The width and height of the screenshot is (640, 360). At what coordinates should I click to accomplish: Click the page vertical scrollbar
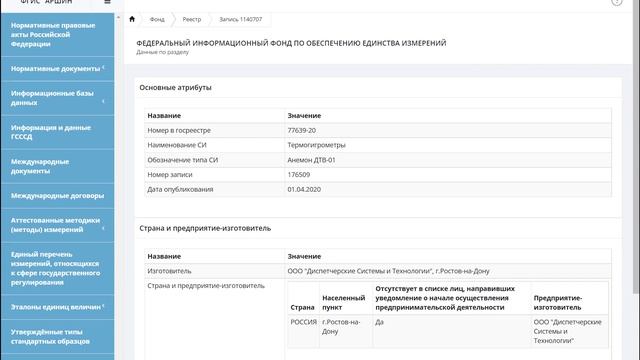coord(635,147)
